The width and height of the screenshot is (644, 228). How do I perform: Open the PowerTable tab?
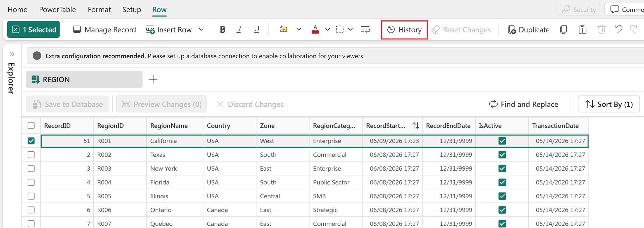(58, 10)
